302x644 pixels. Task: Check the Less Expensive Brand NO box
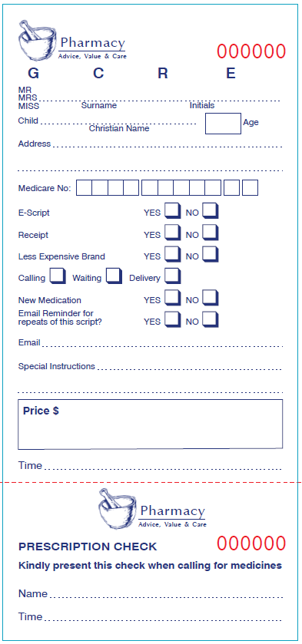211,254
